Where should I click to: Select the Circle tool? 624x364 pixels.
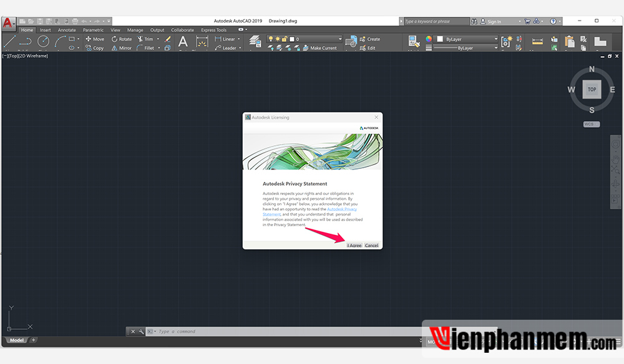click(44, 41)
